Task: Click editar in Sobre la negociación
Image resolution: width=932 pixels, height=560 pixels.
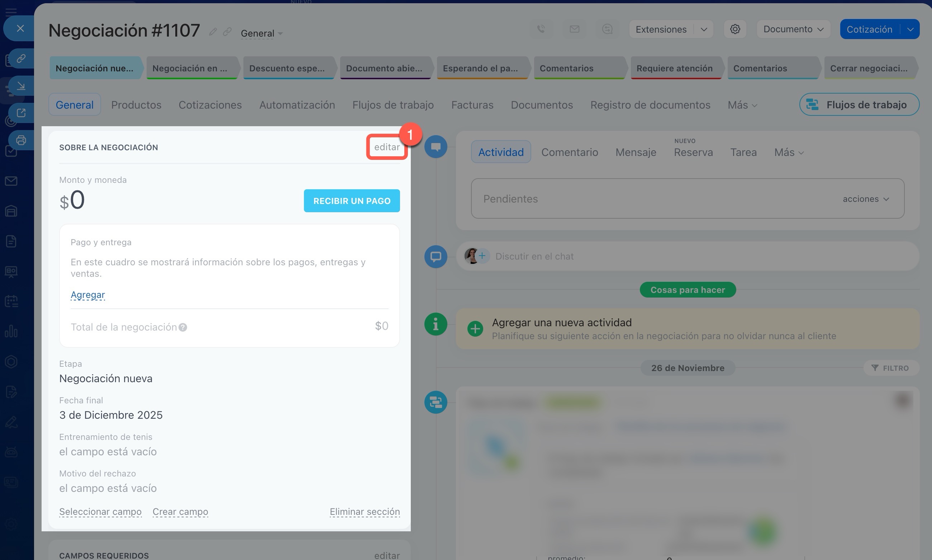Action: pos(387,147)
